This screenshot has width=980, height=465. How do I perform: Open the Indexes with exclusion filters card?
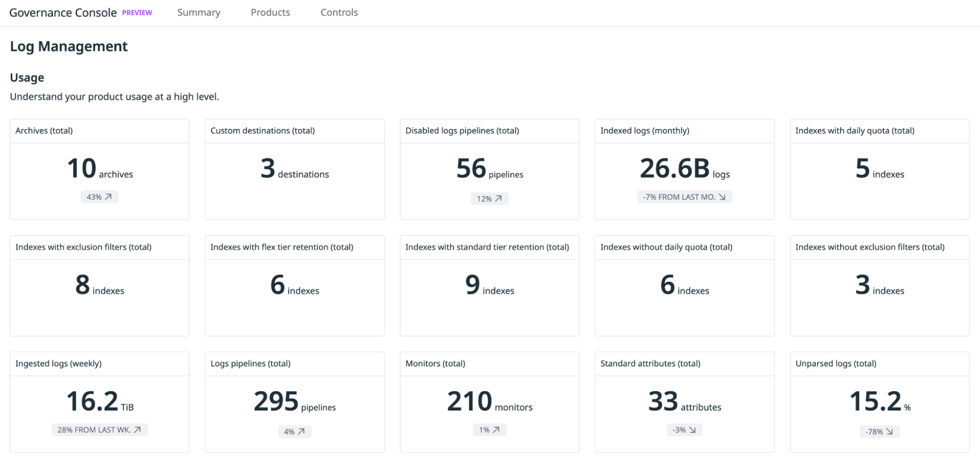pos(99,285)
